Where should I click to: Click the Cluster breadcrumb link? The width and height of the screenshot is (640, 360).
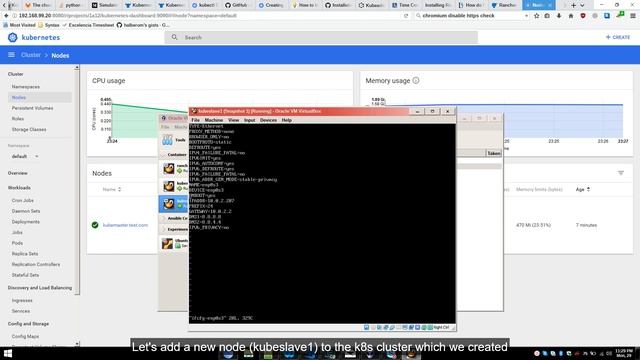click(31, 55)
